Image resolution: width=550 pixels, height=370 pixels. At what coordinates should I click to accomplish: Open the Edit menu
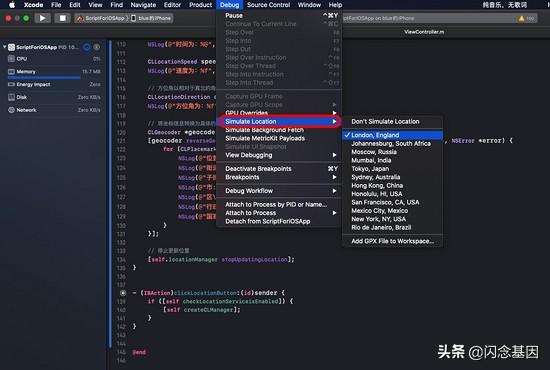pyautogui.click(x=75, y=5)
